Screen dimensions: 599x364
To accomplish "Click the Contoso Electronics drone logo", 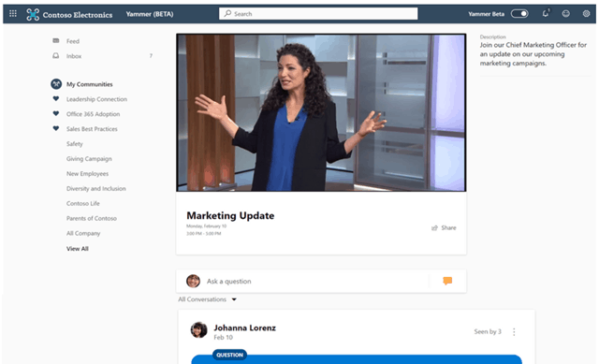I will pyautogui.click(x=33, y=15).
